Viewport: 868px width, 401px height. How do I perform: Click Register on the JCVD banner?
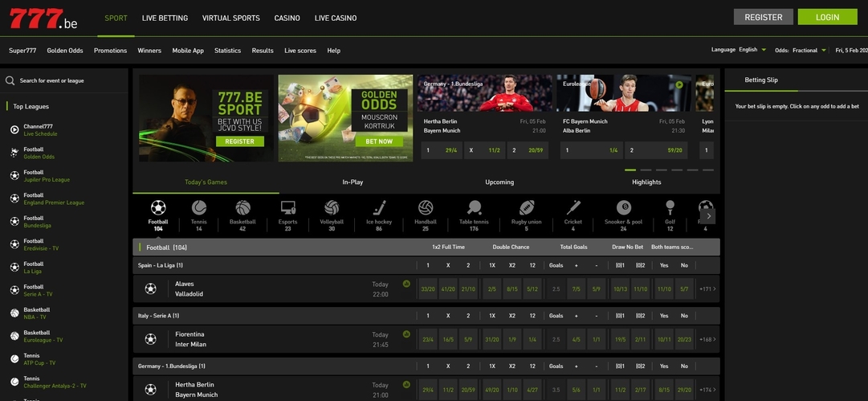point(240,141)
